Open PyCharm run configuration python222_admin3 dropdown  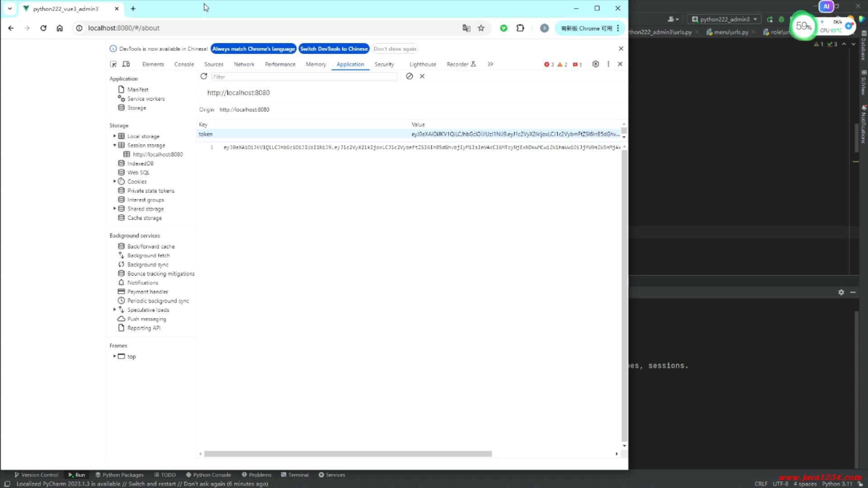[724, 19]
